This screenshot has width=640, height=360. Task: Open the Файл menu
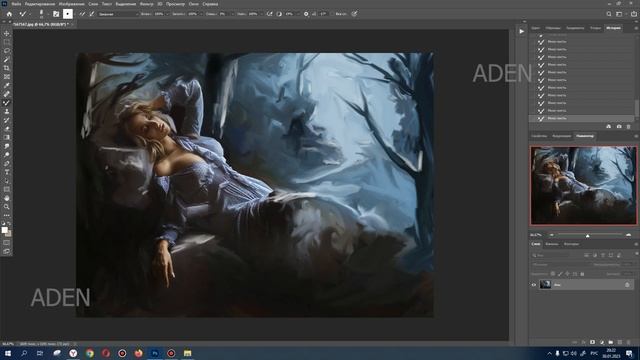[16, 4]
